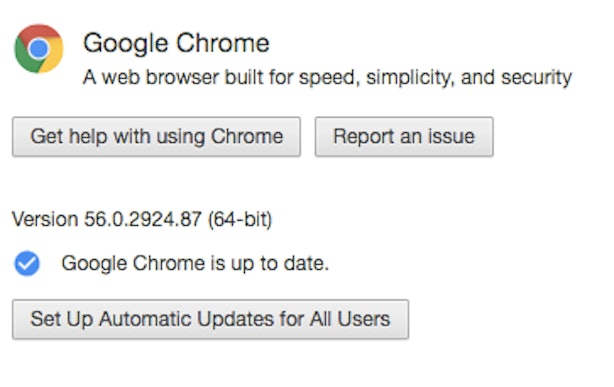The height and width of the screenshot is (387, 614).
Task: Click the white tick inside blue circle
Action: tap(27, 264)
